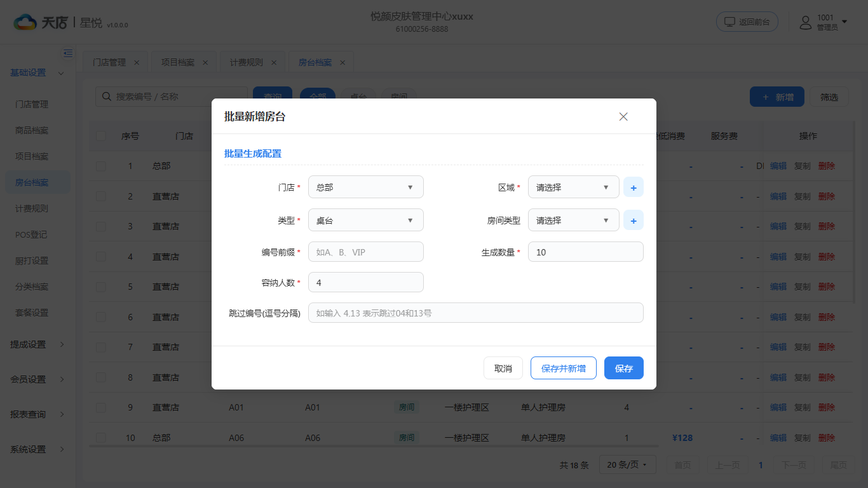Click the 取消 button
The height and width of the screenshot is (488, 868).
pos(503,368)
